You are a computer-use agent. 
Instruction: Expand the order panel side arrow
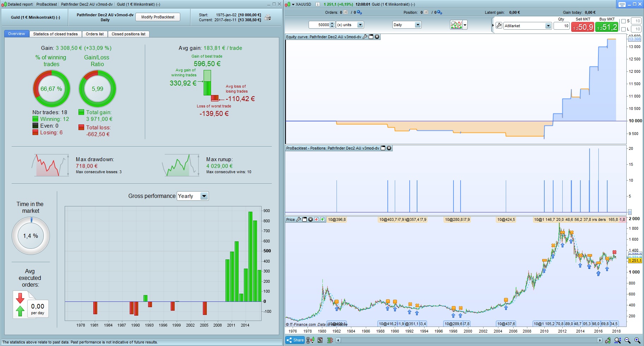[493, 25]
